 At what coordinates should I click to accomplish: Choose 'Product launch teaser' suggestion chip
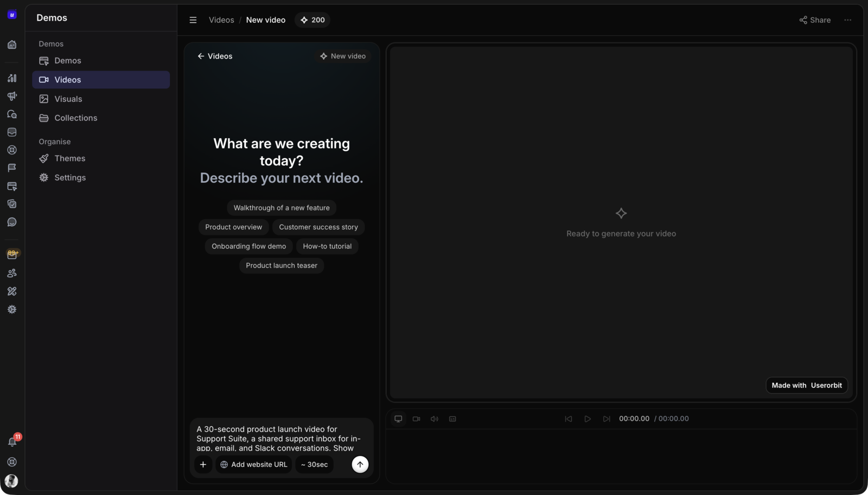pos(282,266)
